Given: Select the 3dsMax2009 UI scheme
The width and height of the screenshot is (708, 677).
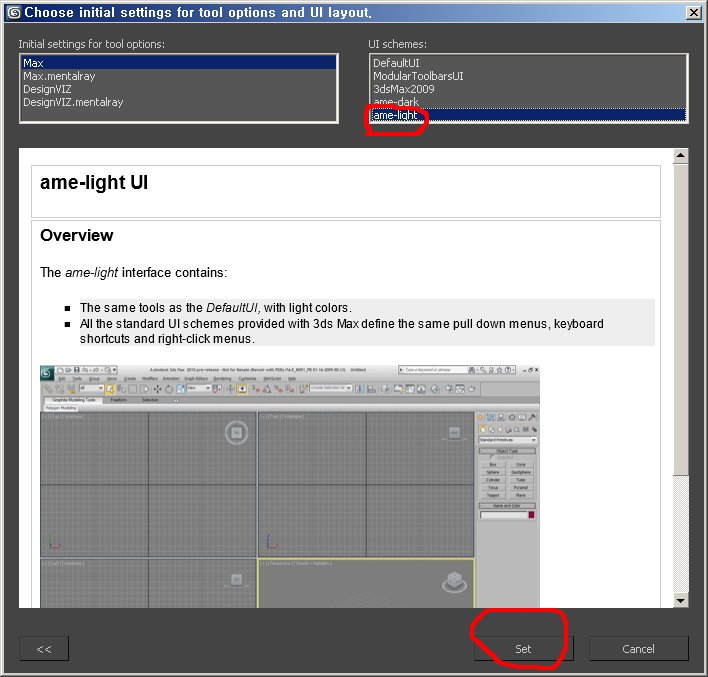Looking at the screenshot, I should (x=404, y=89).
